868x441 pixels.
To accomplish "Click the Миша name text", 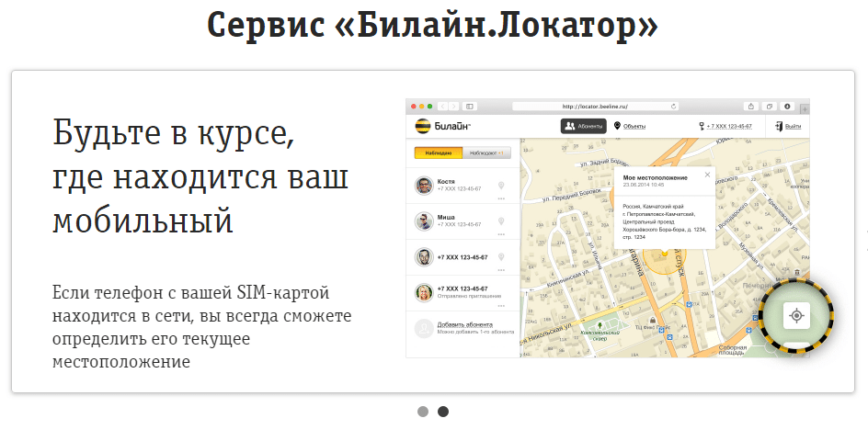I will [446, 218].
